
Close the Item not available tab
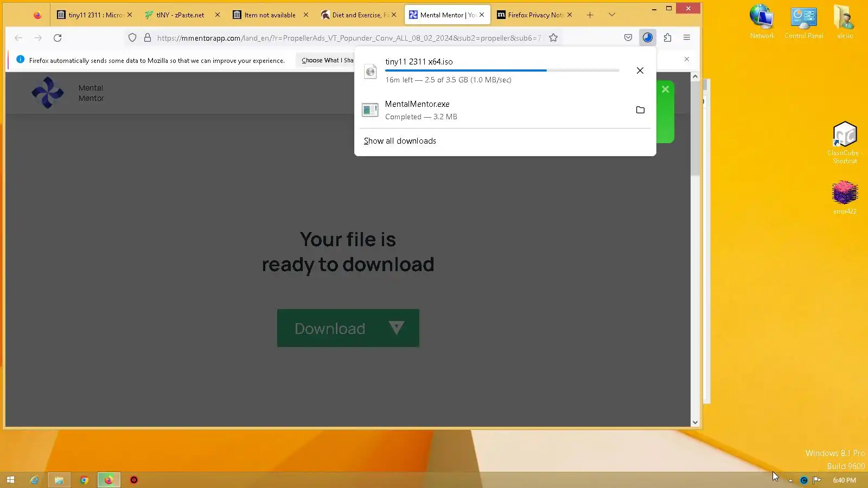[x=306, y=15]
